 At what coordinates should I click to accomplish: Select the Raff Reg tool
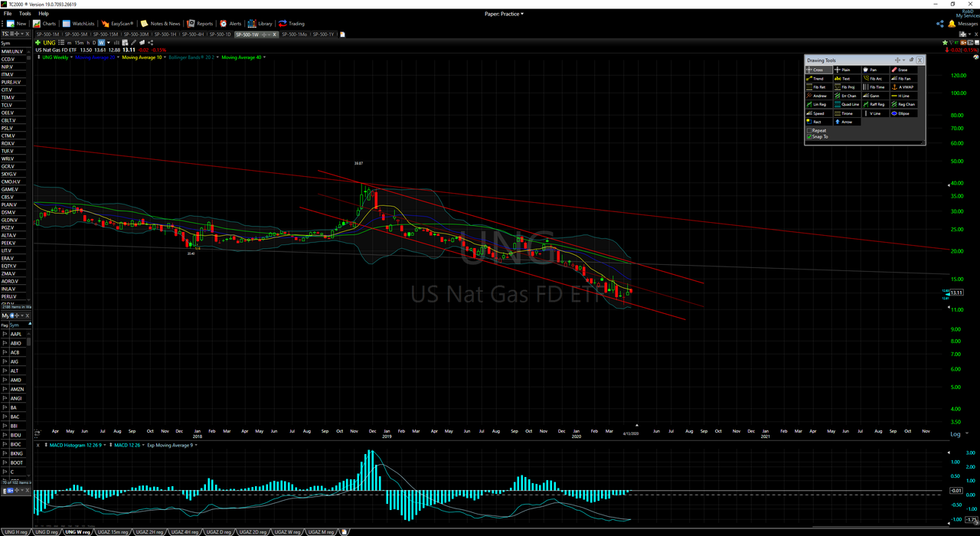874,104
